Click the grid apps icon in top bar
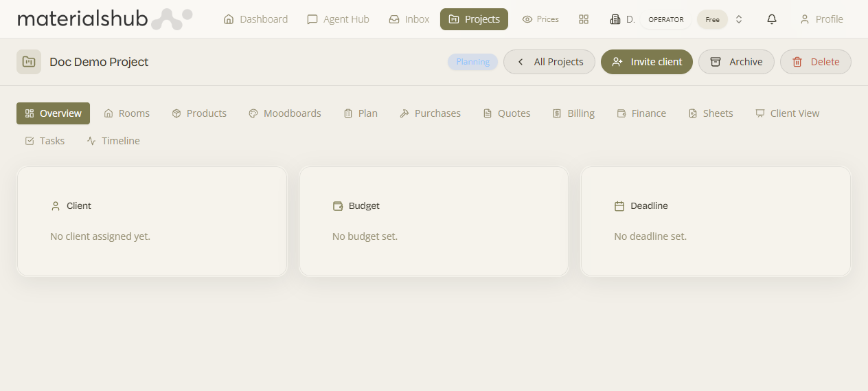868x391 pixels. 584,19
